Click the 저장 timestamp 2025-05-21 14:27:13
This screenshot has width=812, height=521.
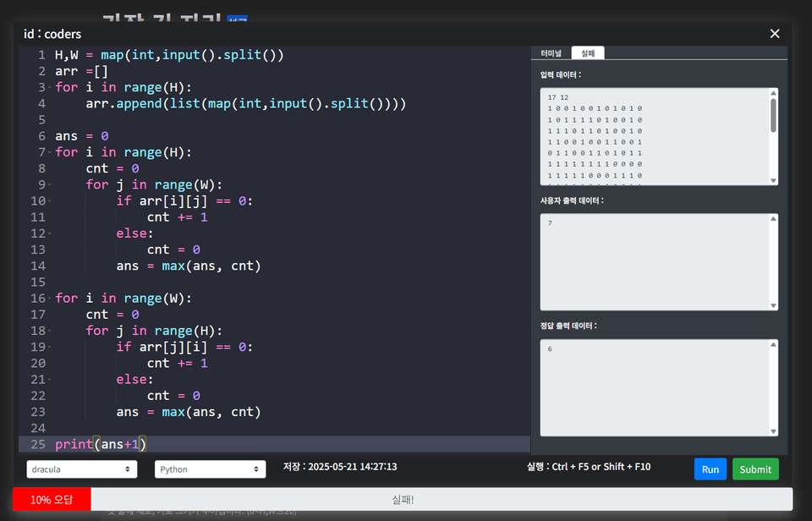(340, 467)
